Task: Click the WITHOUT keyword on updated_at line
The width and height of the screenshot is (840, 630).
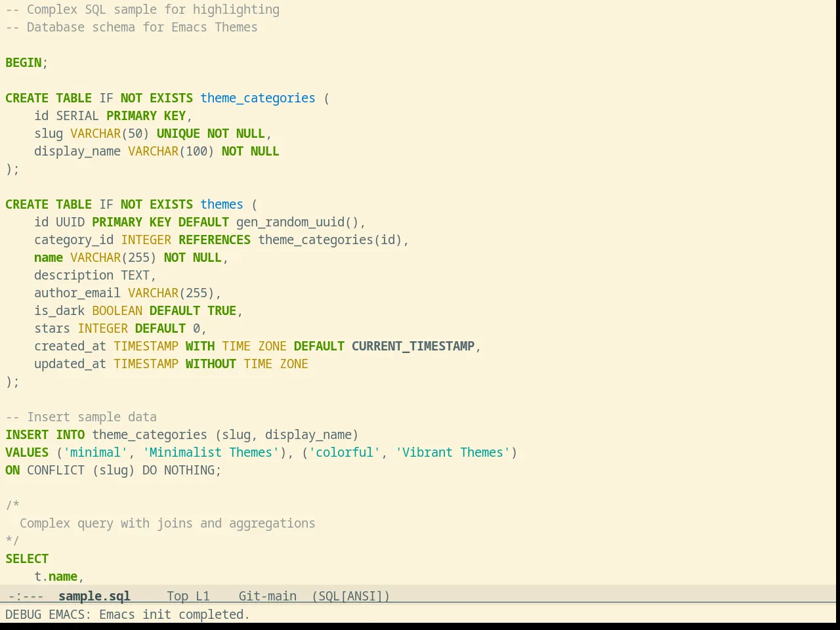Action: tap(211, 364)
